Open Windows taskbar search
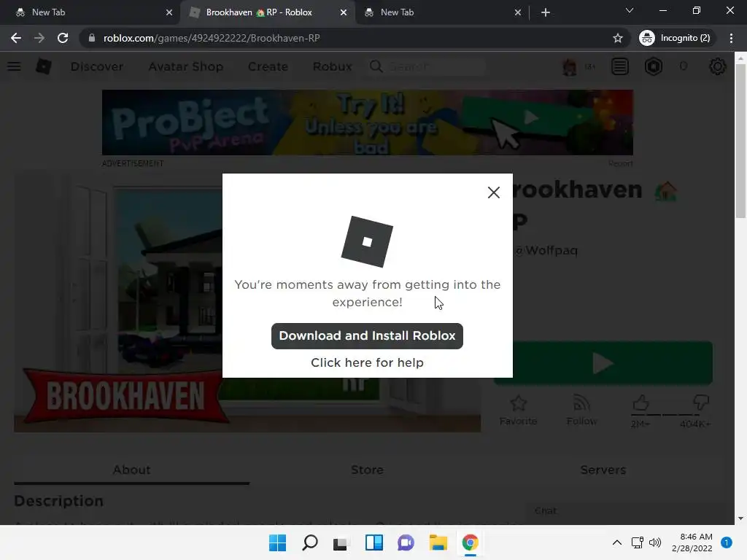 coord(309,542)
